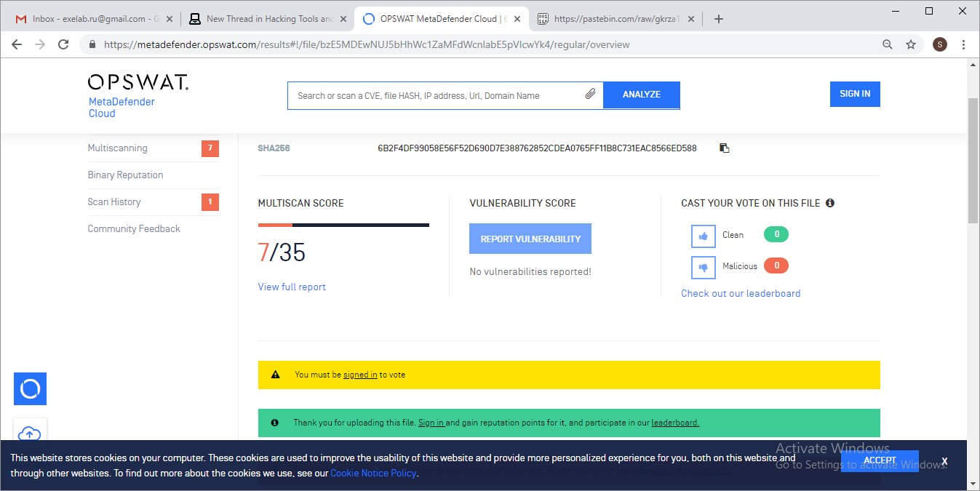
Task: Click the browser address bar URL
Action: coord(367,44)
